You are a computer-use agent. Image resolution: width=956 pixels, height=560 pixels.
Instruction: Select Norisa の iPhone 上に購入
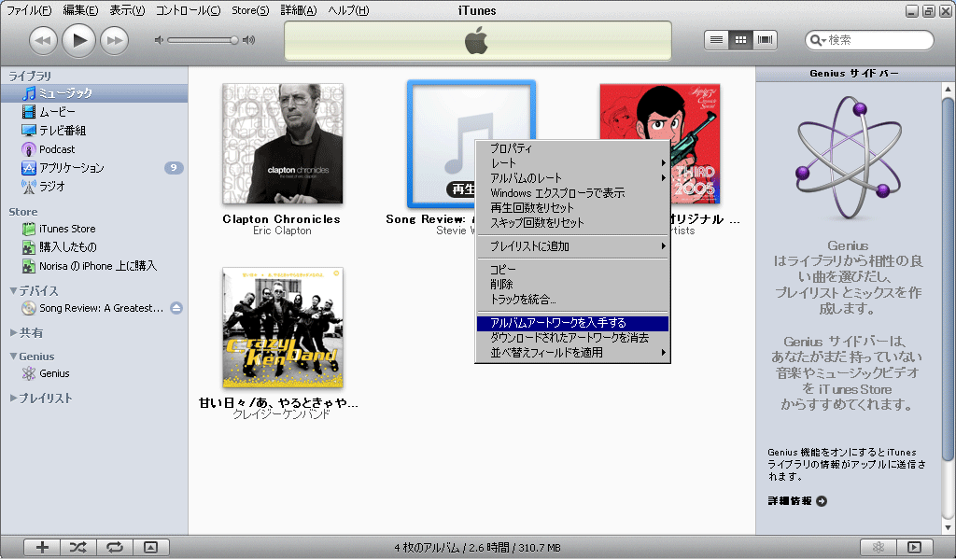(x=94, y=266)
